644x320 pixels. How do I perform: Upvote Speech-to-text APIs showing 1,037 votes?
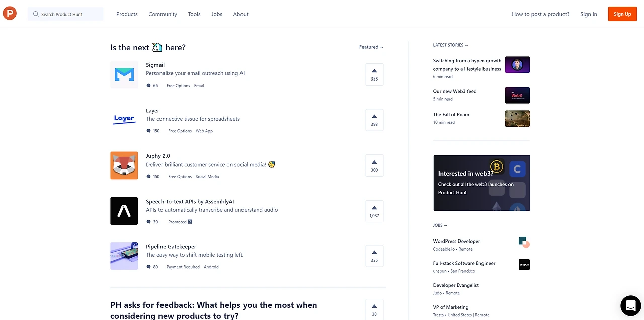(374, 211)
